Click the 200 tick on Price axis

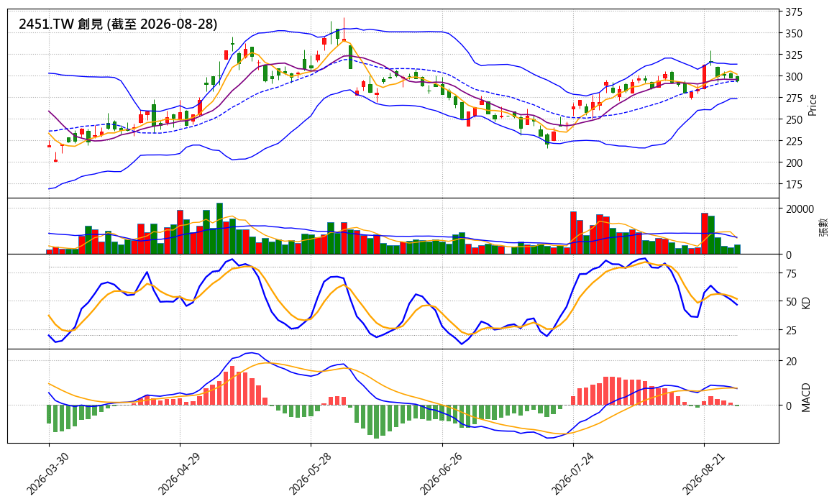(794, 162)
